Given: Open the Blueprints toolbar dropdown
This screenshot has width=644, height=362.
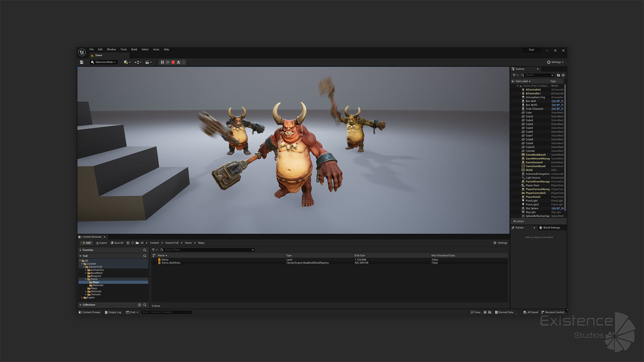Looking at the screenshot, I should point(138,62).
